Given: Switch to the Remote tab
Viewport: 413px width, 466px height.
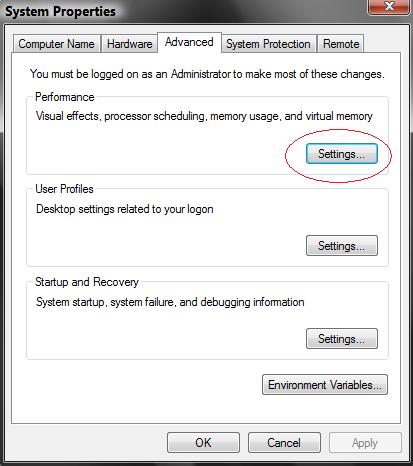Looking at the screenshot, I should [x=341, y=44].
